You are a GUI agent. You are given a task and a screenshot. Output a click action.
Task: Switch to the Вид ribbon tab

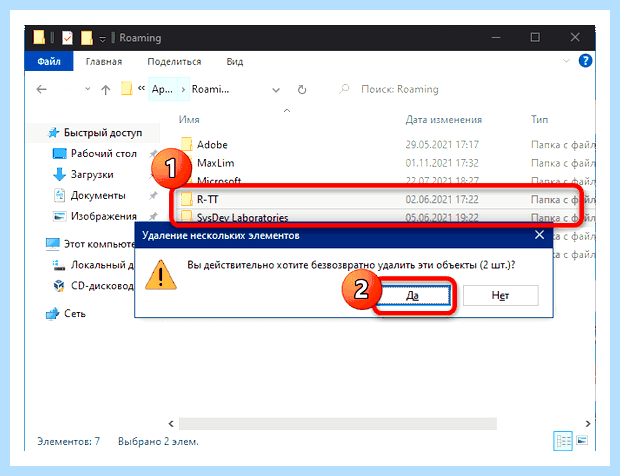234,62
